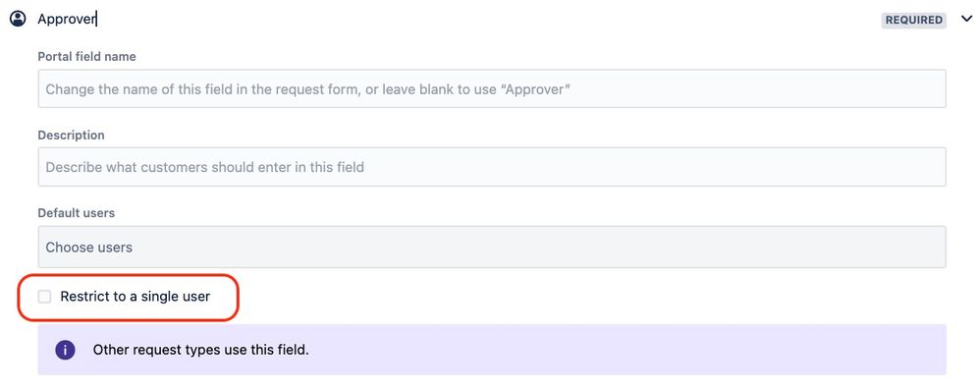Click the purple info icon

tap(65, 350)
